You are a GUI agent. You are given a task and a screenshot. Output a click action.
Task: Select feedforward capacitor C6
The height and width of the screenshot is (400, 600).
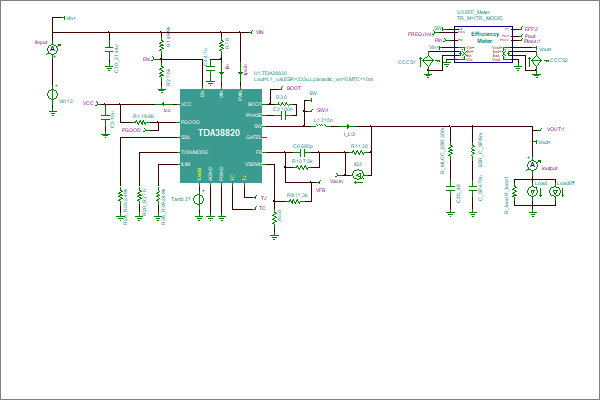(x=302, y=152)
